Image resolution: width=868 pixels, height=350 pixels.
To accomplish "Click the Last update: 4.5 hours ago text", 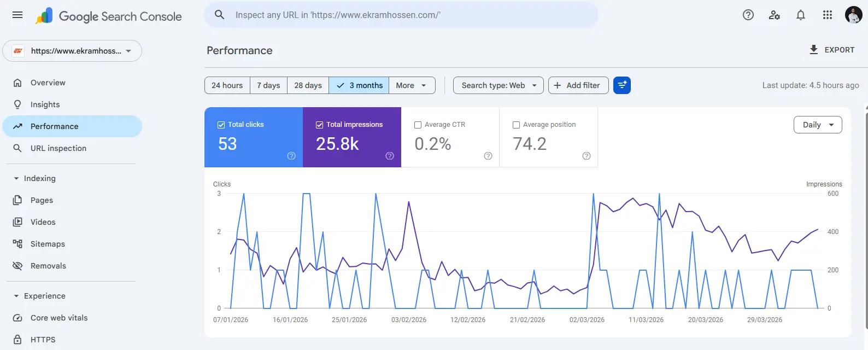I will (x=811, y=85).
